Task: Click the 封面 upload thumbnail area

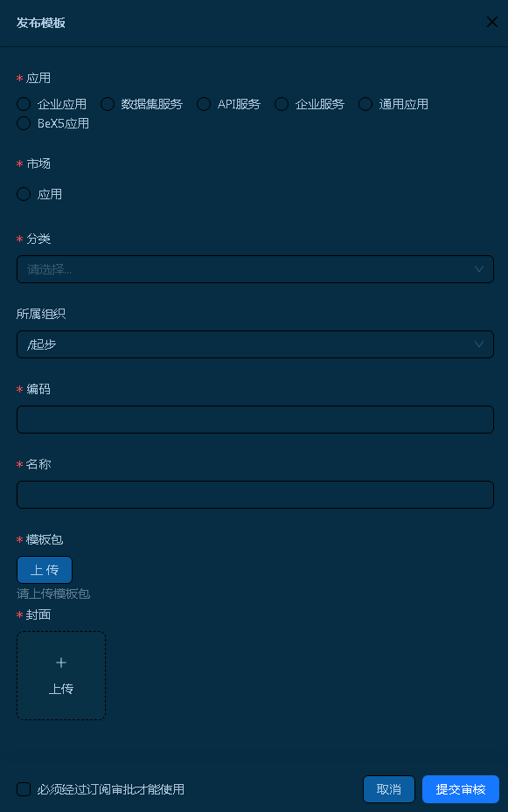Action: click(x=61, y=676)
